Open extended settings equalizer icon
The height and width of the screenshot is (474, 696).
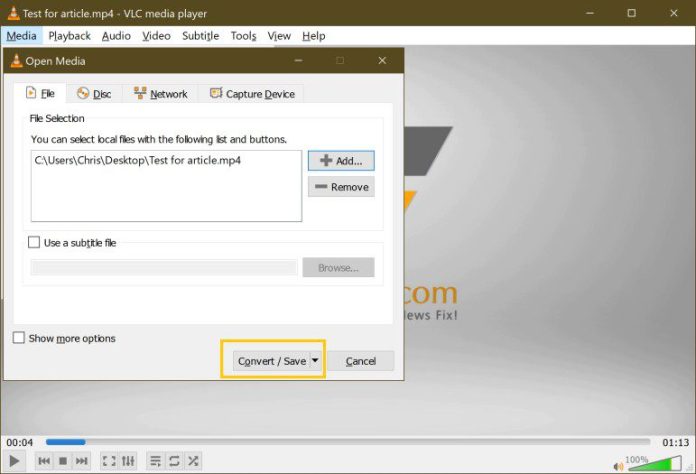tap(128, 461)
